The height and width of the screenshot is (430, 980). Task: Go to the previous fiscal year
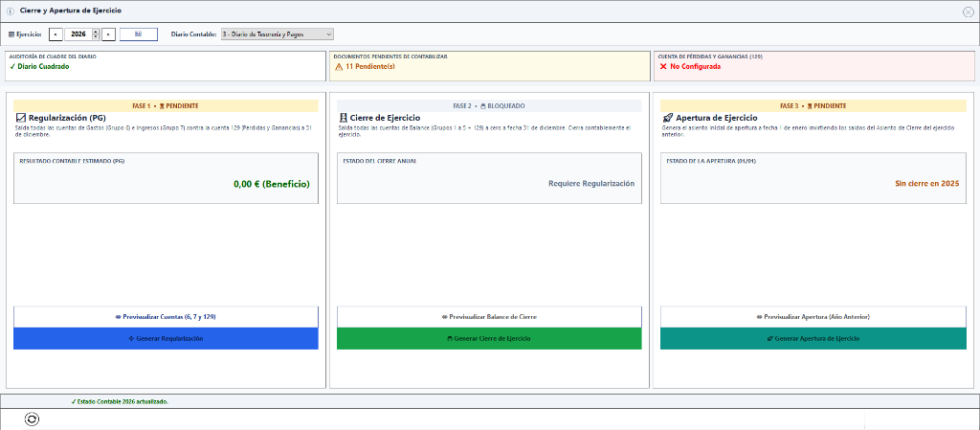(x=55, y=34)
